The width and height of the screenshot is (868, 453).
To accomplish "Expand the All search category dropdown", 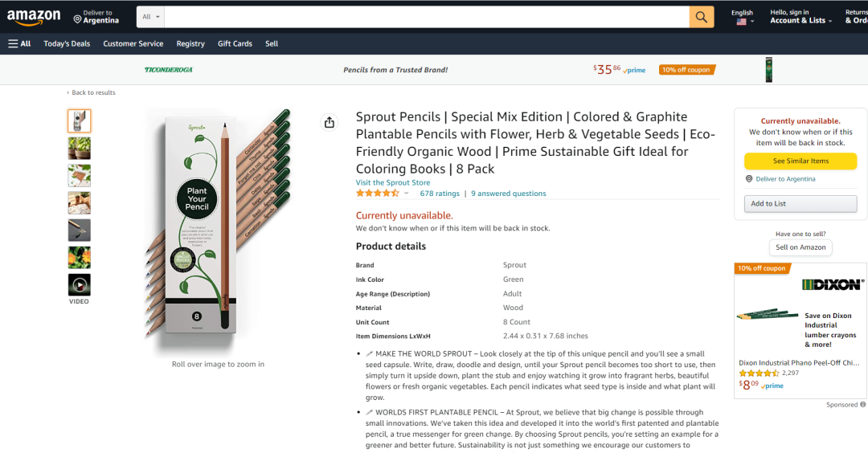I will (x=150, y=17).
